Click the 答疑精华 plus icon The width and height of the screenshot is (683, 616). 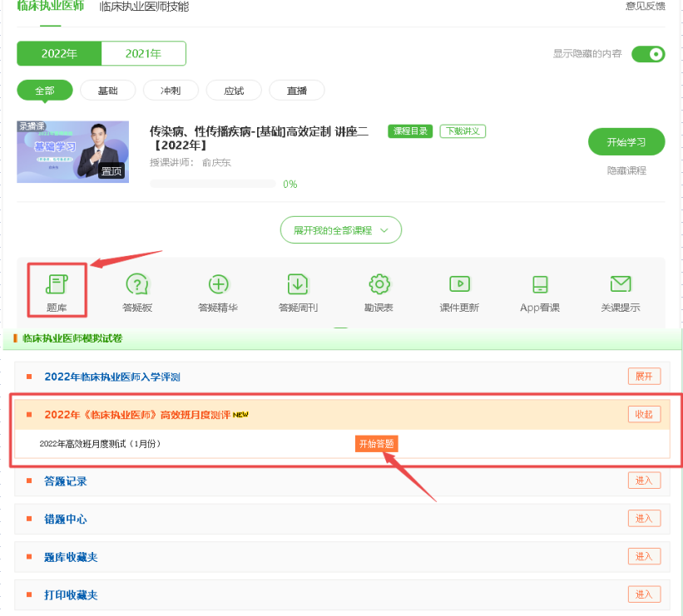[x=218, y=284]
